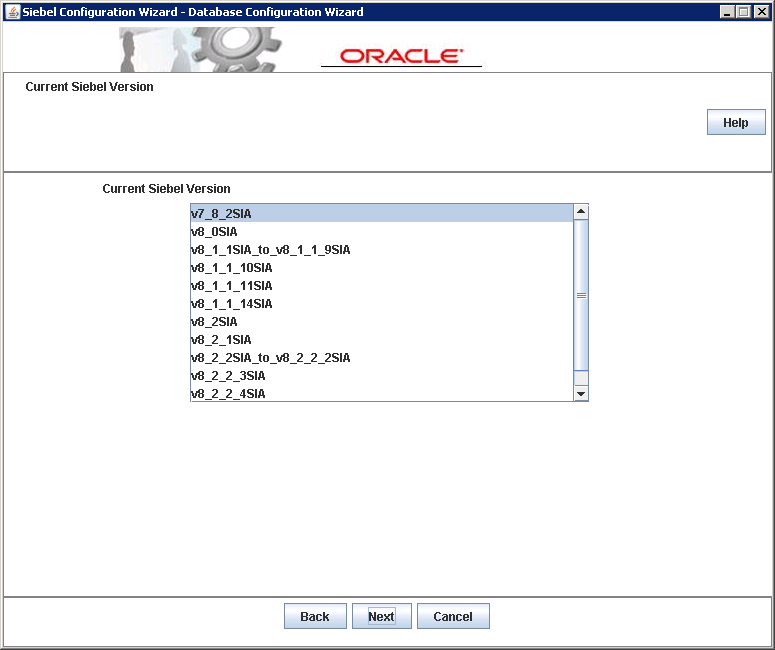Pick the v8_1_1_11SIA entry
Screen dimensions: 775x650
pyautogui.click(x=382, y=286)
